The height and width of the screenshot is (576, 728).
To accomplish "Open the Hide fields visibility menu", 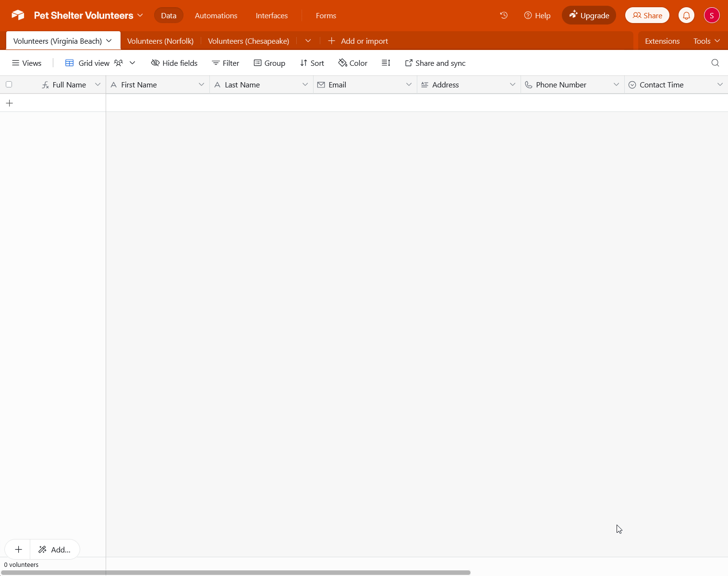I will [174, 63].
